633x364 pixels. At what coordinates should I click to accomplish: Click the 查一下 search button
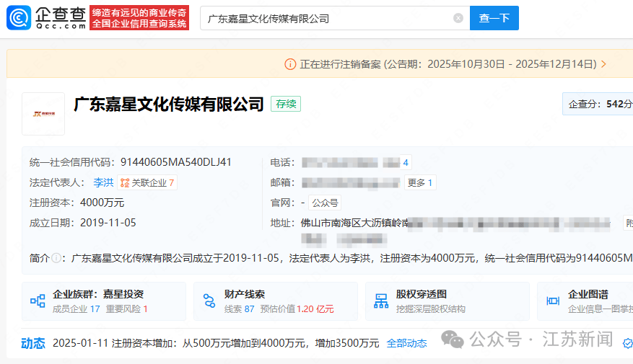pyautogui.click(x=494, y=18)
